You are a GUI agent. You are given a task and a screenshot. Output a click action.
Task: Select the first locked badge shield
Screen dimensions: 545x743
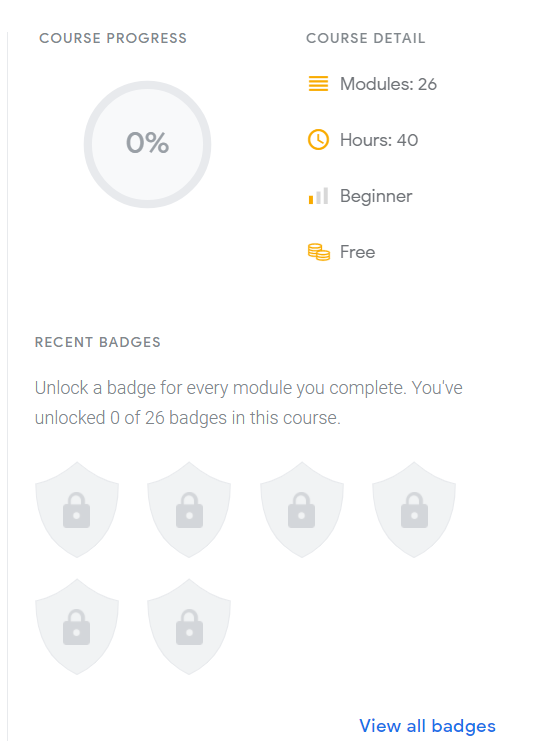[x=77, y=510]
